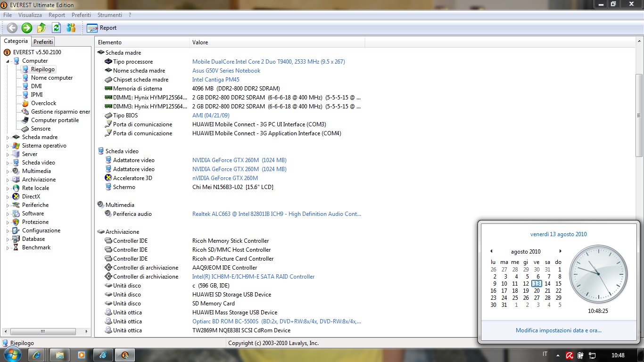The image size is (644, 362).
Task: Open the AMI (04/21/09) BIOS link
Action: 211,115
